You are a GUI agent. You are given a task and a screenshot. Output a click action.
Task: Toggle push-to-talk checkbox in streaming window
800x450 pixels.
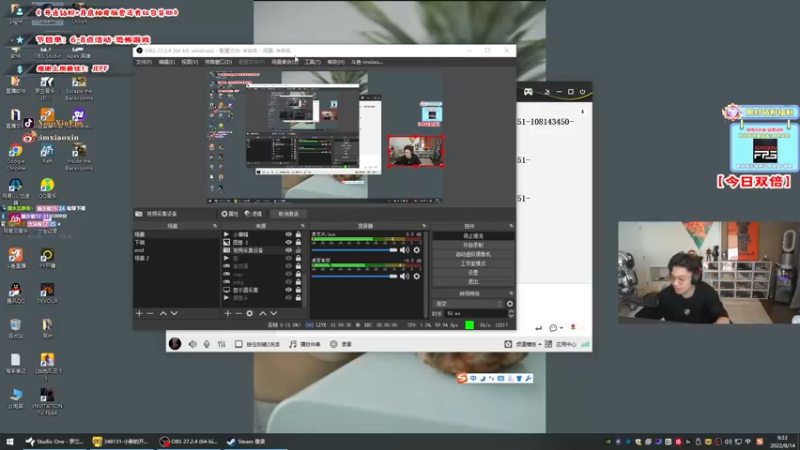[238, 344]
